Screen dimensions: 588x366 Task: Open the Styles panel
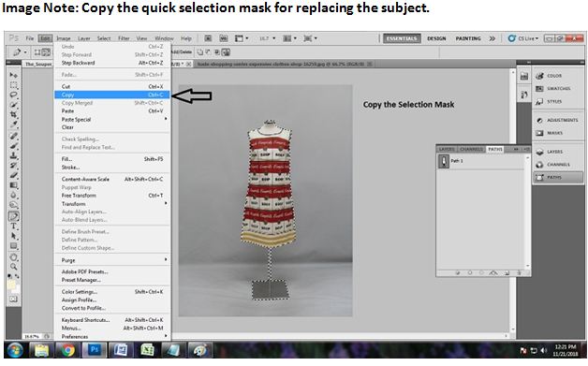(549, 102)
